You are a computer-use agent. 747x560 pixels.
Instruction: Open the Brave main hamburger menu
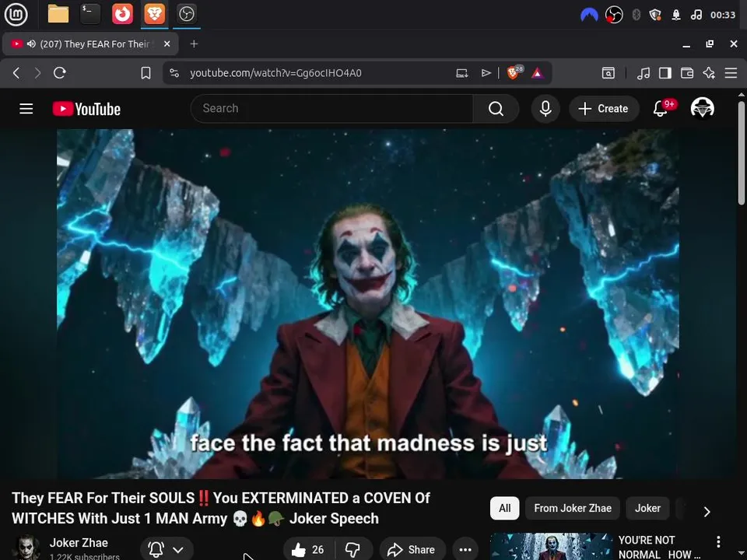coord(731,73)
